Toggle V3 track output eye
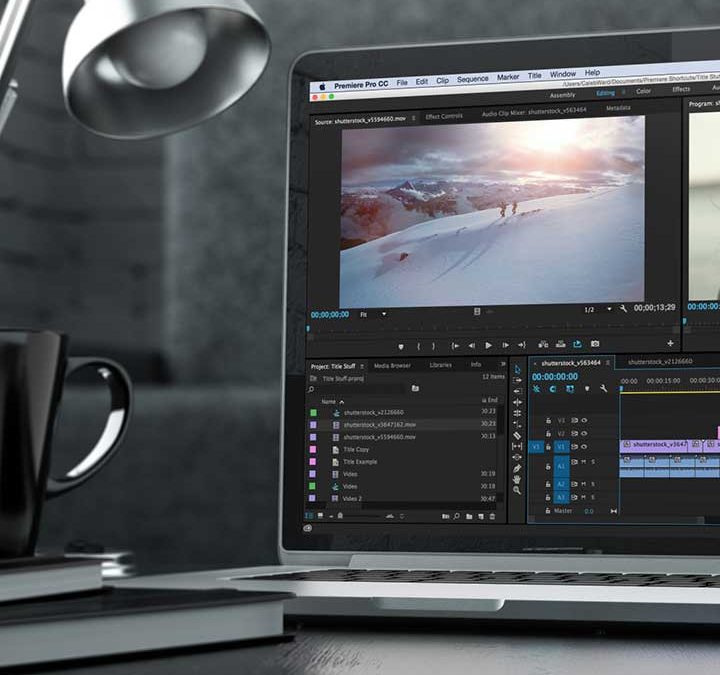 click(x=584, y=420)
